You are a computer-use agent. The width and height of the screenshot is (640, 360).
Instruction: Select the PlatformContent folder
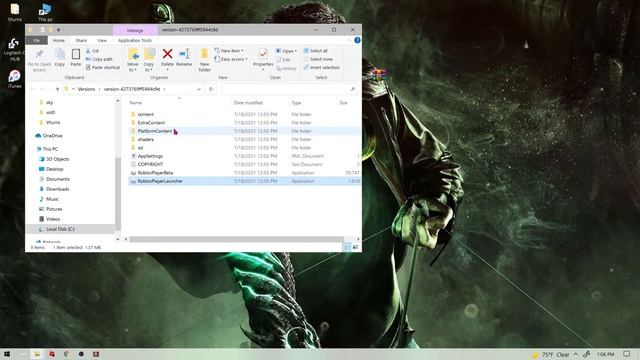click(155, 131)
